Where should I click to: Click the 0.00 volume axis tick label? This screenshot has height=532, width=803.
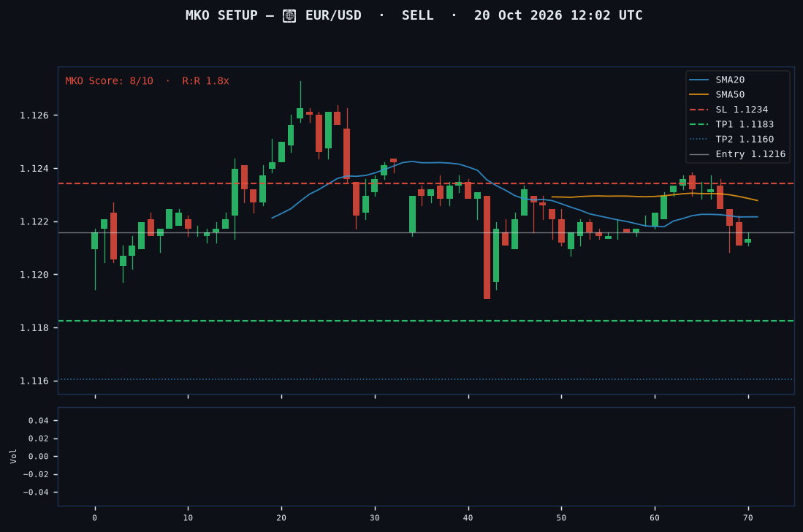39,456
